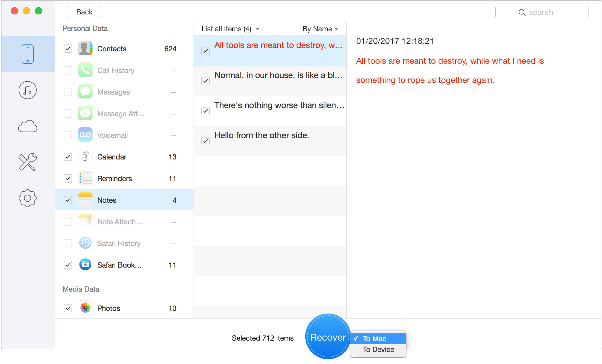
Task: Open the 'By Name' sort dropdown
Action: coord(320,29)
